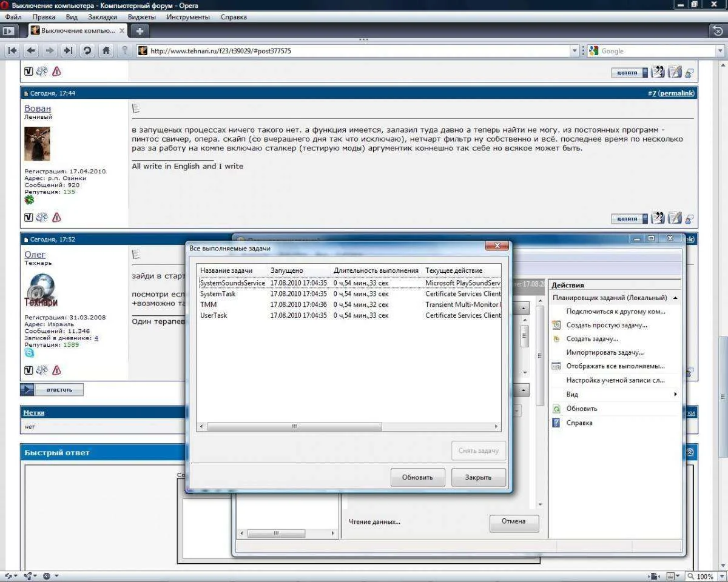This screenshot has width=728, height=582.
Task: Click quick reply icon in Вован's post
Action: pyautogui.click(x=675, y=218)
